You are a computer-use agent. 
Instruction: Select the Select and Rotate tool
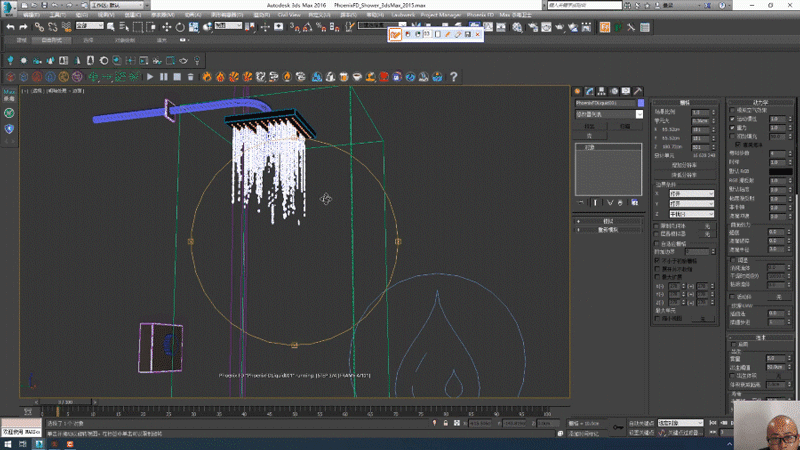[180, 27]
